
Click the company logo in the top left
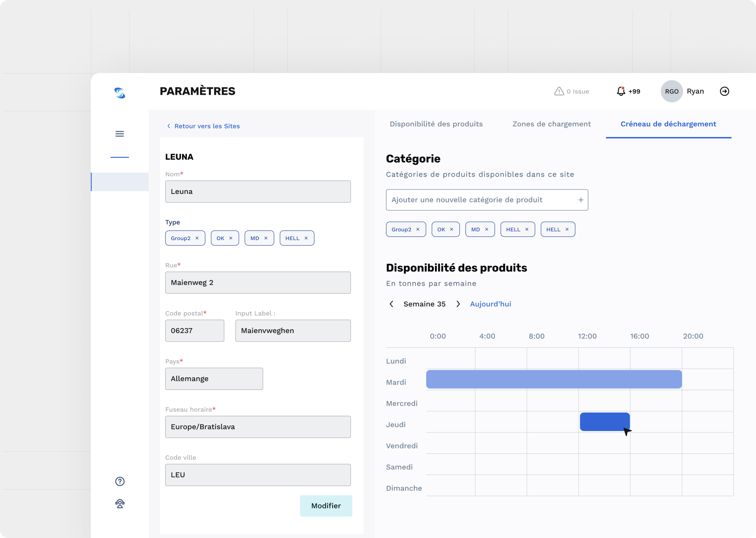[x=120, y=93]
